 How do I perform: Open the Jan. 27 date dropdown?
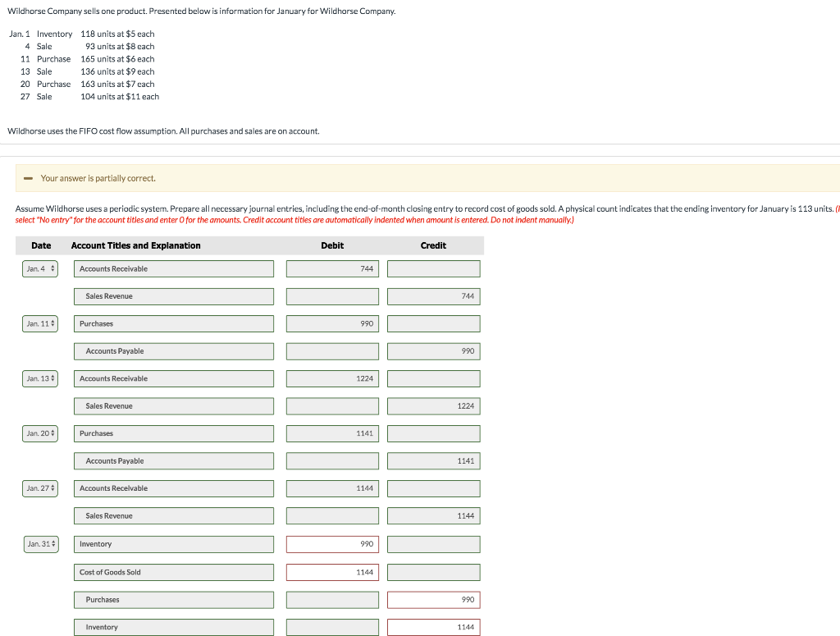pos(40,488)
